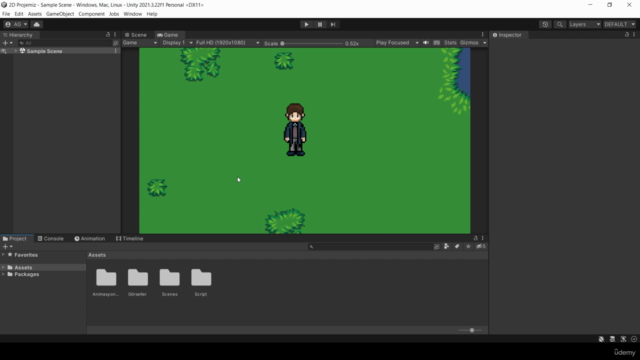Adjust the Project icon size slider
The image size is (640, 360).
click(470, 330)
